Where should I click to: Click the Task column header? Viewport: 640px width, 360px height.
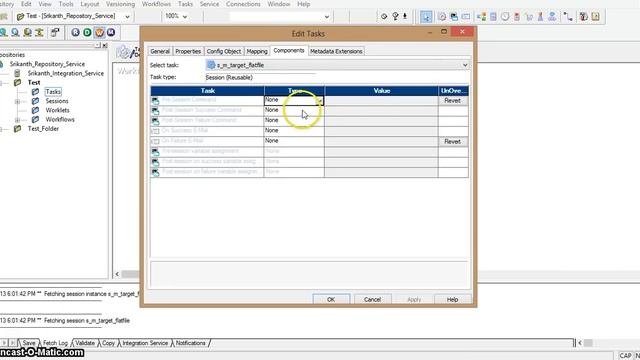click(207, 91)
